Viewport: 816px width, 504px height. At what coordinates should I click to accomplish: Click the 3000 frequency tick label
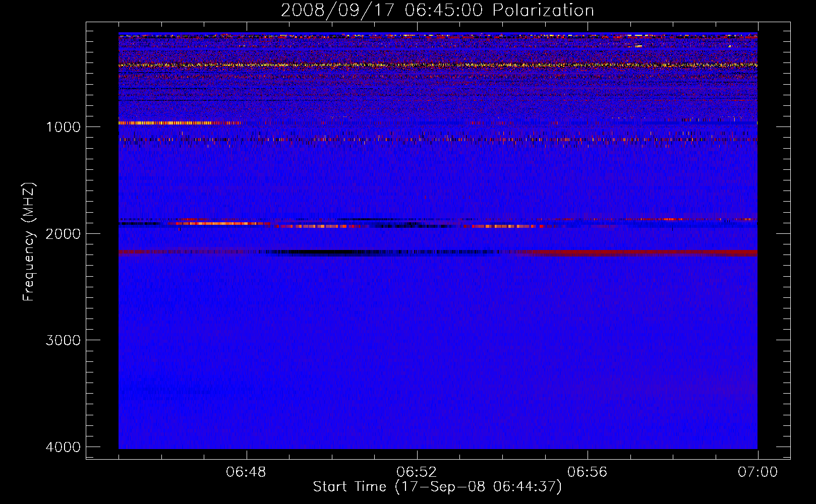64,340
